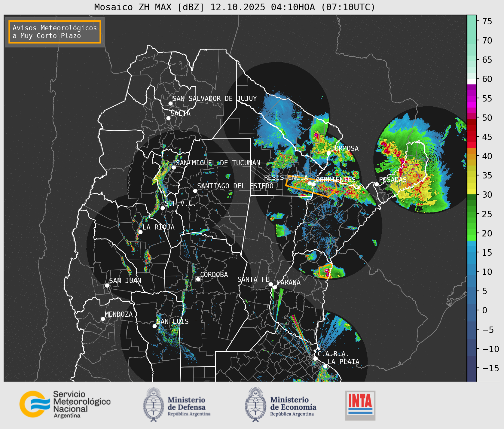Click the S.F.V.C. city label
Viewport: 504px width, 429px height.
click(x=180, y=203)
